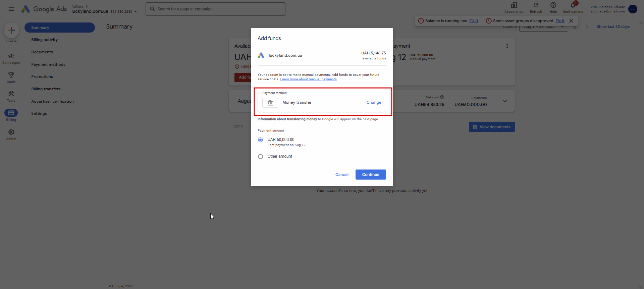Image resolution: width=644 pixels, height=289 pixels.
Task: Open Billing activity page
Action: click(44, 40)
